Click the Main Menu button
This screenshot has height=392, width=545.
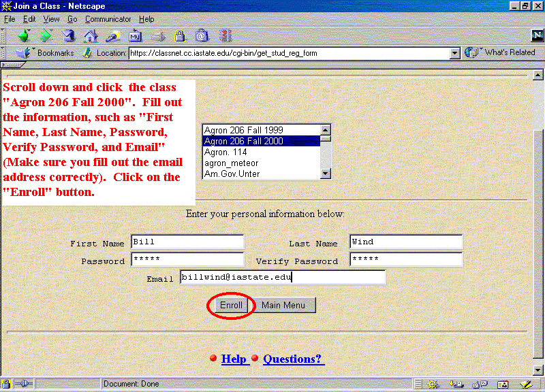point(283,306)
